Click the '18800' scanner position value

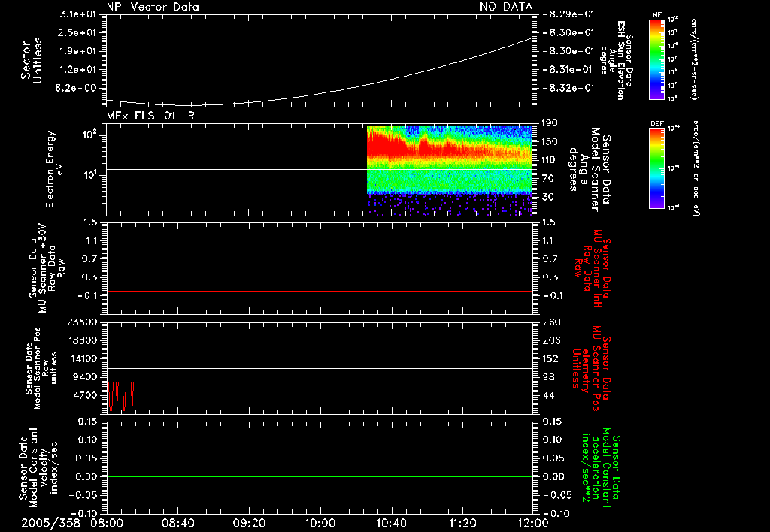[82, 340]
